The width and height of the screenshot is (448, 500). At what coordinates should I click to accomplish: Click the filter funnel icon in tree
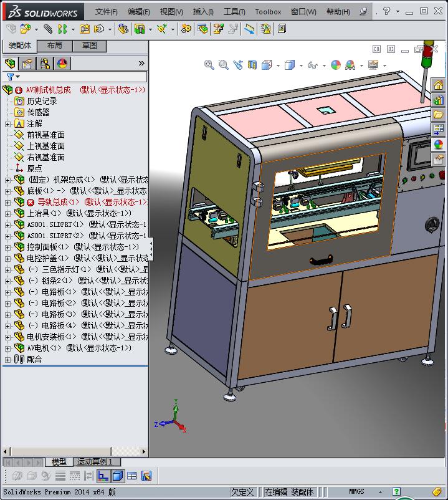(10, 77)
